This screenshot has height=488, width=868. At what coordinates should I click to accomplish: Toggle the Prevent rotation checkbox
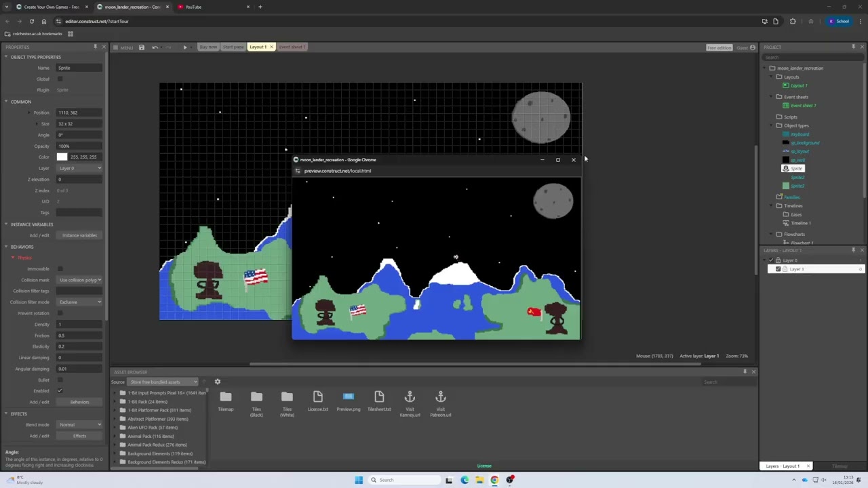tap(60, 313)
